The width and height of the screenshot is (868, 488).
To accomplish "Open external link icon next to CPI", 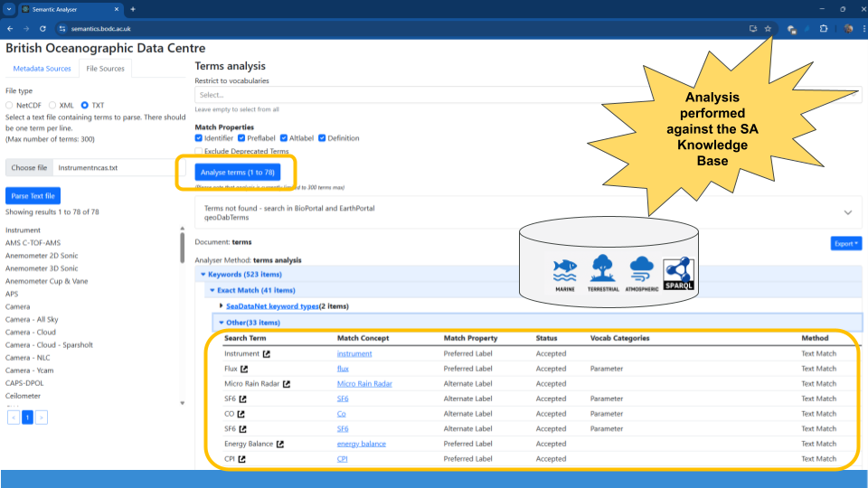I will tap(242, 459).
